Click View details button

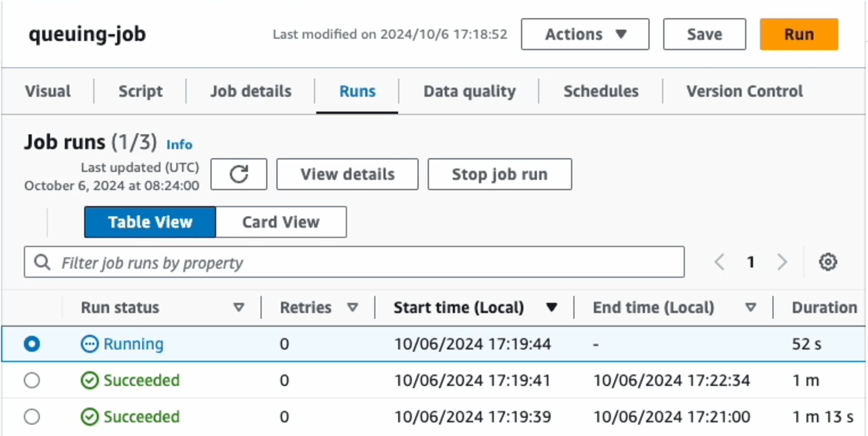[348, 174]
